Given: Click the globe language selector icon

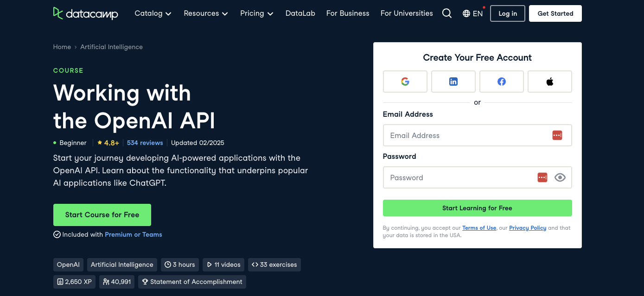Looking at the screenshot, I should pyautogui.click(x=466, y=13).
